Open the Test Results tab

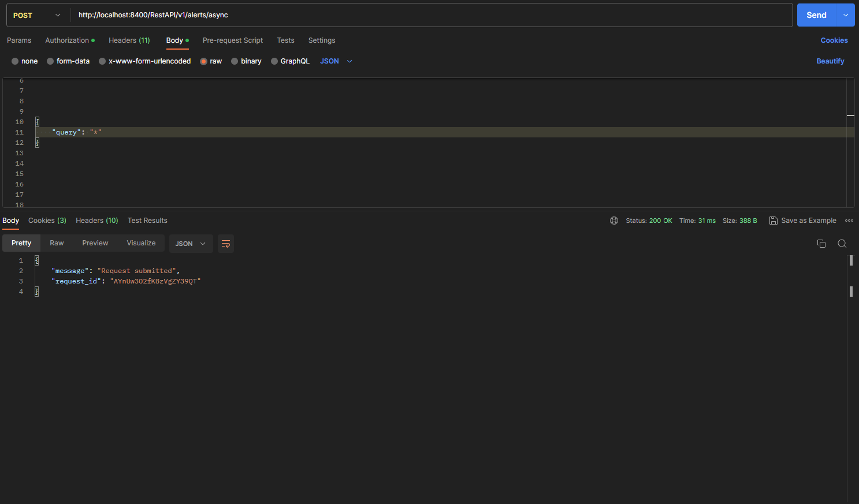pyautogui.click(x=147, y=220)
